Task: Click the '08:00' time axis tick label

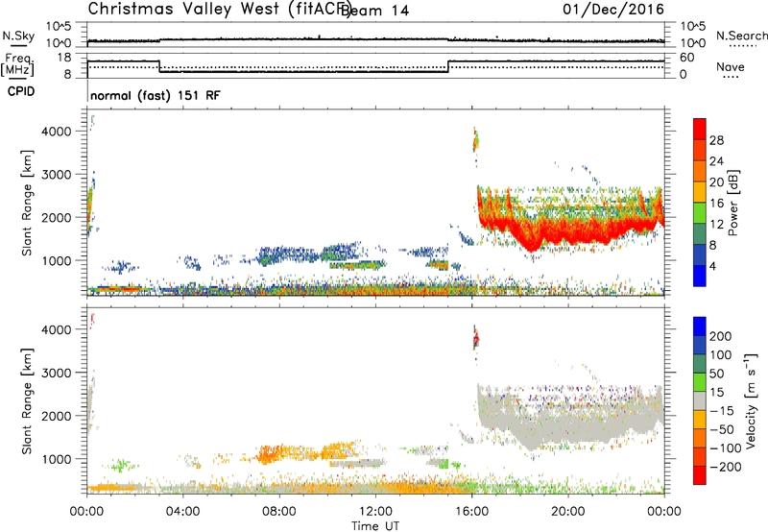Action: 278,512
